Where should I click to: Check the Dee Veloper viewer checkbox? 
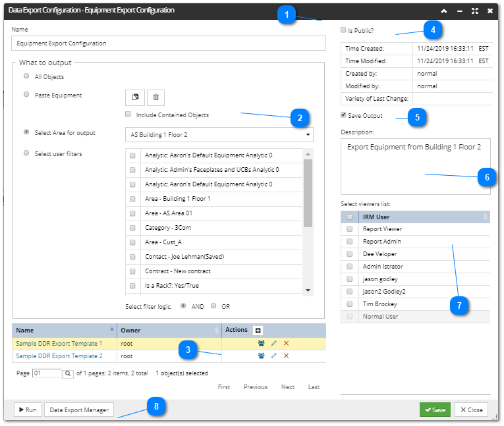(x=350, y=254)
